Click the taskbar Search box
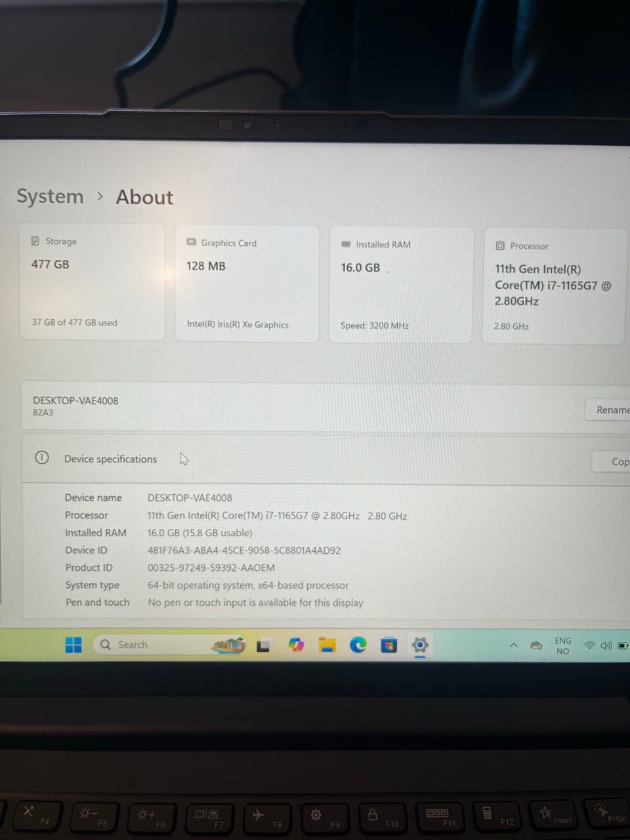630x840 pixels. [x=171, y=644]
